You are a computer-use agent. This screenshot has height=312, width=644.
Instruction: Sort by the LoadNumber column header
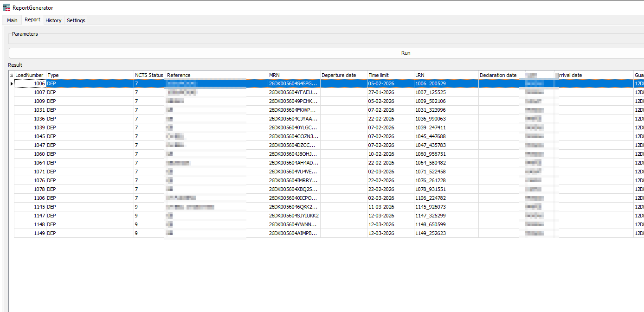click(x=29, y=75)
